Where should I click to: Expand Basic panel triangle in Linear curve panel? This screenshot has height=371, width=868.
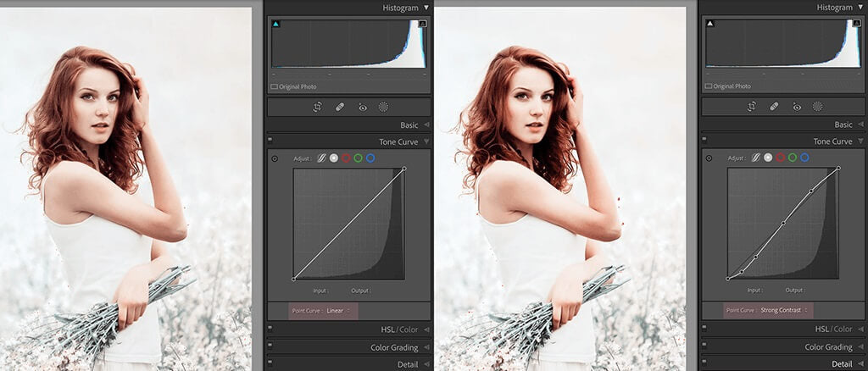(426, 125)
